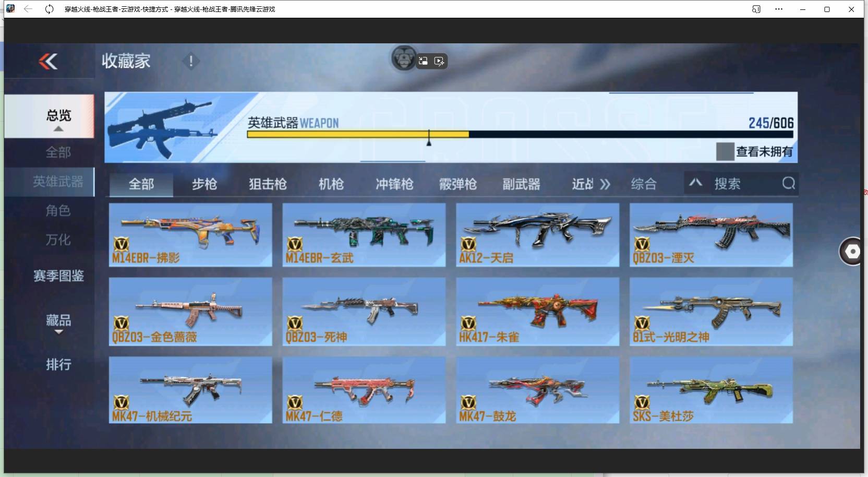The height and width of the screenshot is (477, 868).
Task: Click the blue rifle icon in the weapon banner
Action: 162,128
